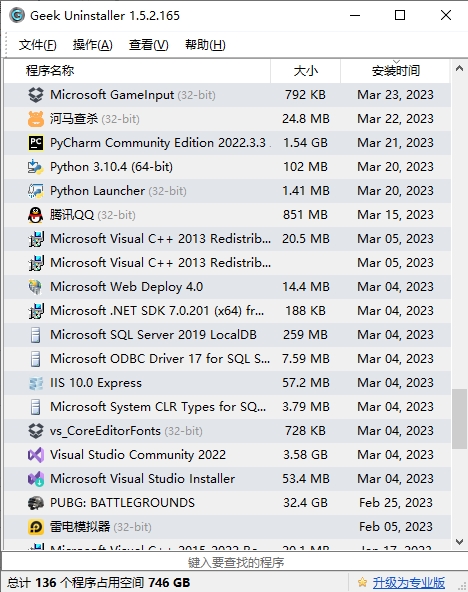This screenshot has width=468, height=592.
Task: Click the Microsoft GameInput package icon
Action: [36, 95]
